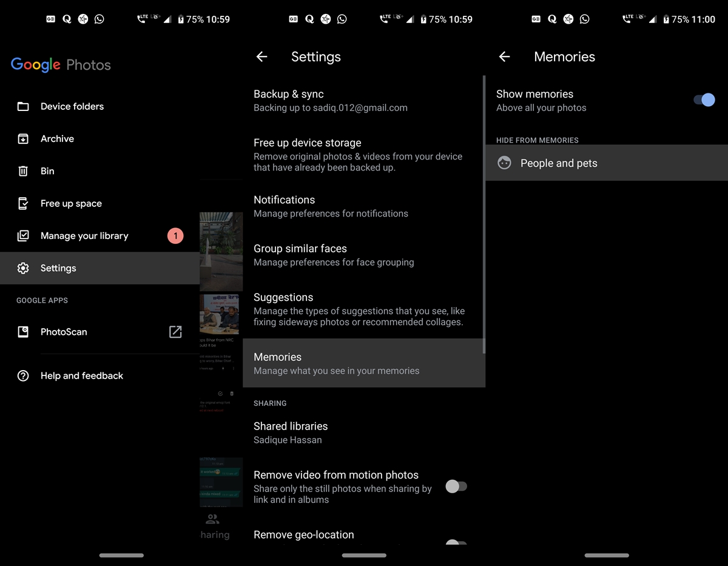Go back from the Memories screen
The width and height of the screenshot is (728, 566).
point(504,56)
